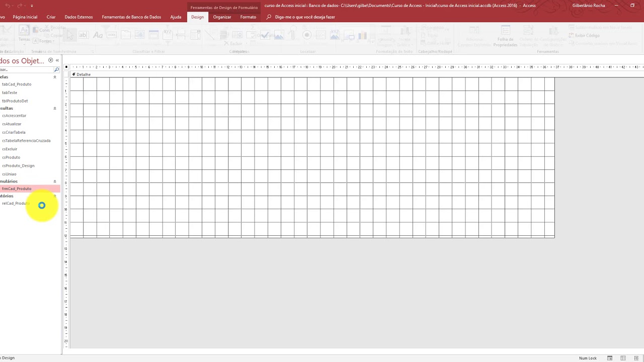The width and height of the screenshot is (644, 362).
Task: Click Gilberlânio Rocha account name
Action: click(x=589, y=6)
